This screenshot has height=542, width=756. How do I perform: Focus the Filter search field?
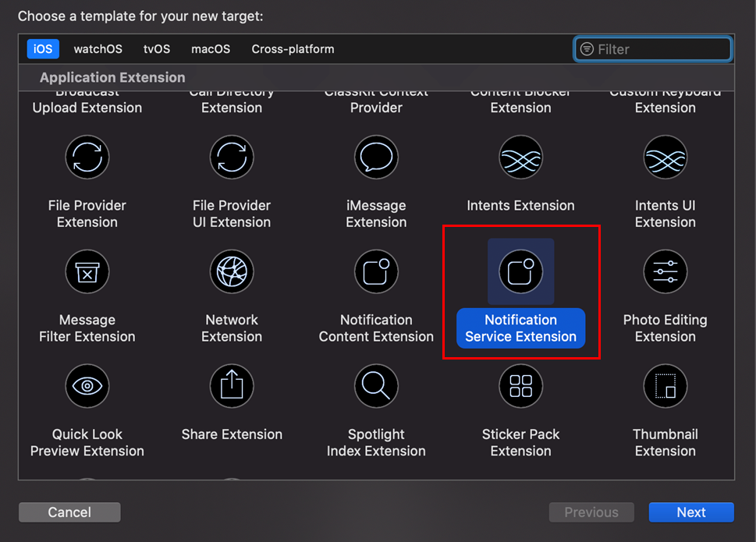coord(661,49)
